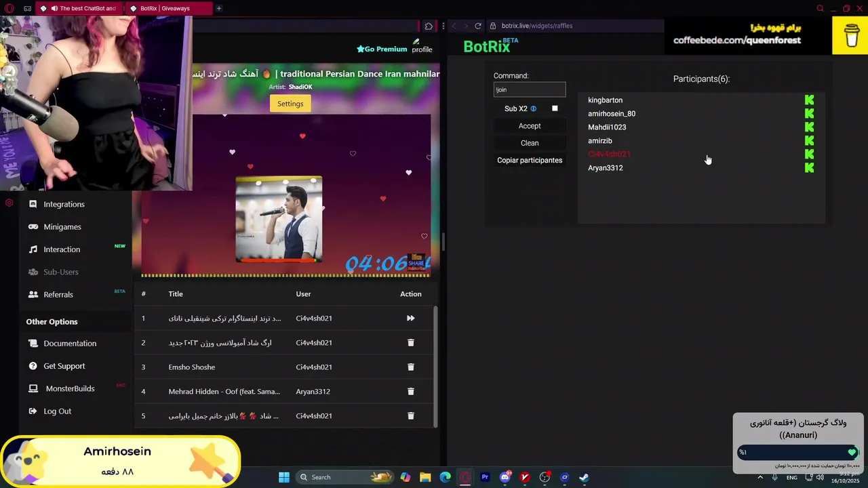Open Minigames in the sidebar
This screenshot has height=488, width=868.
tap(62, 226)
